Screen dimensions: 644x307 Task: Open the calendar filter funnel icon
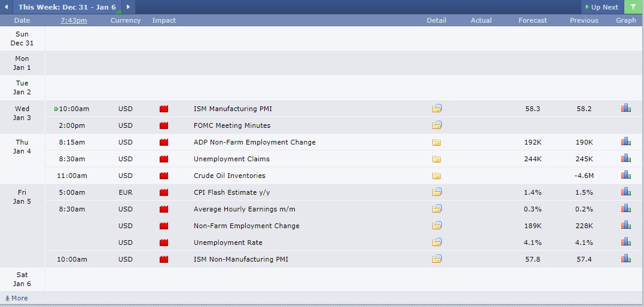pos(633,7)
